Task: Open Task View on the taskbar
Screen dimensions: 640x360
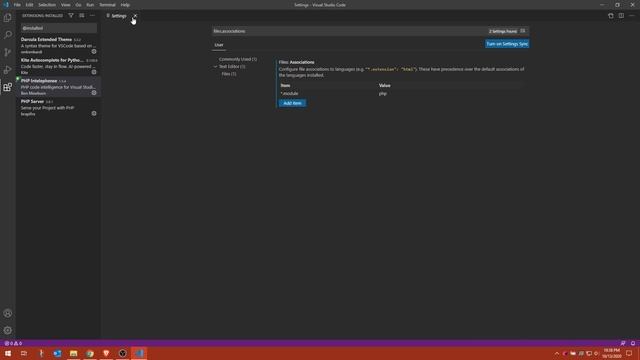Action: point(24,353)
